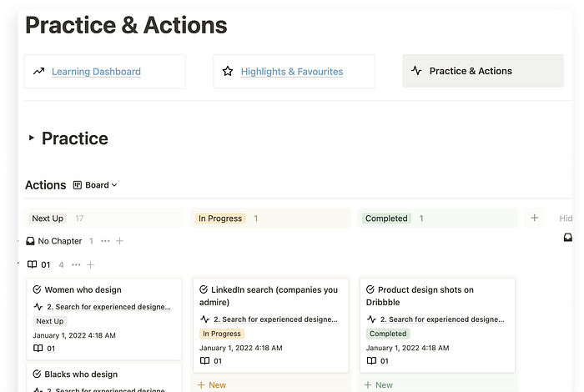Add item with plus next to chapter 01

coord(90,264)
